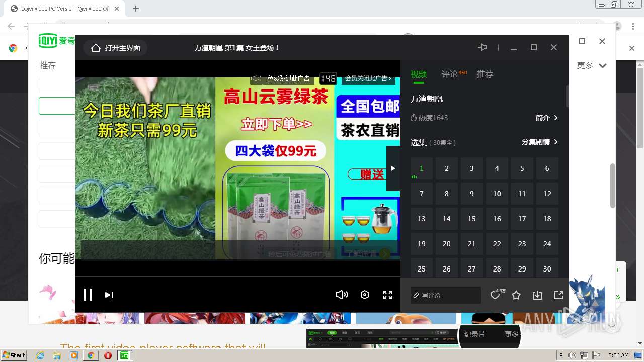
Task: Click show title 万渣朝凰 in side panel
Action: [x=427, y=99]
